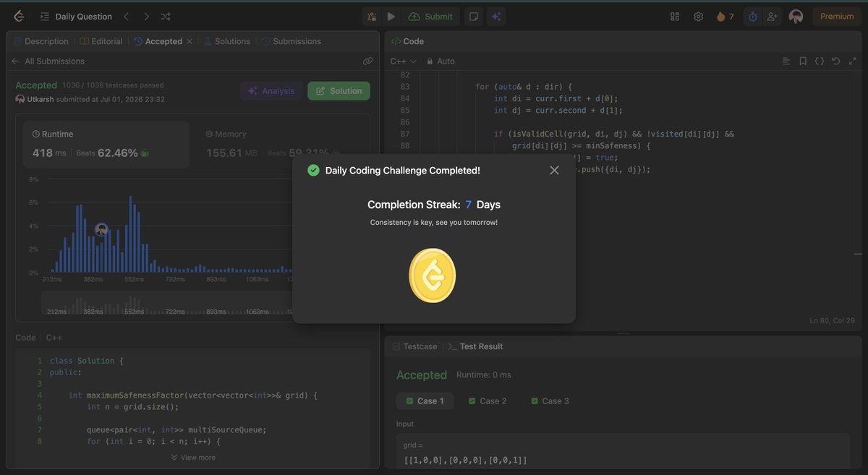The height and width of the screenshot is (475, 868).
Task: Open the profile avatar menu
Action: click(796, 16)
